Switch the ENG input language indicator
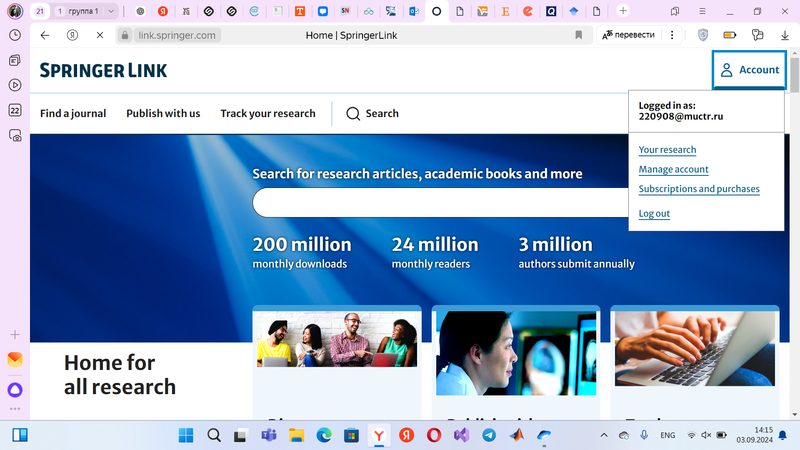The image size is (800, 450). [x=667, y=435]
